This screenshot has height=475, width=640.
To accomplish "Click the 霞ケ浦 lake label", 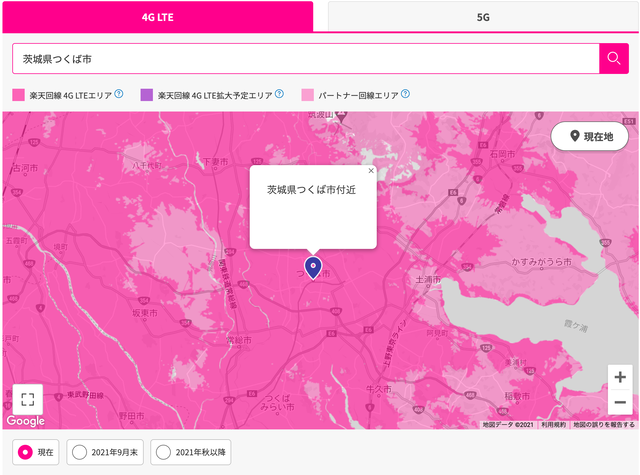I will [576, 326].
